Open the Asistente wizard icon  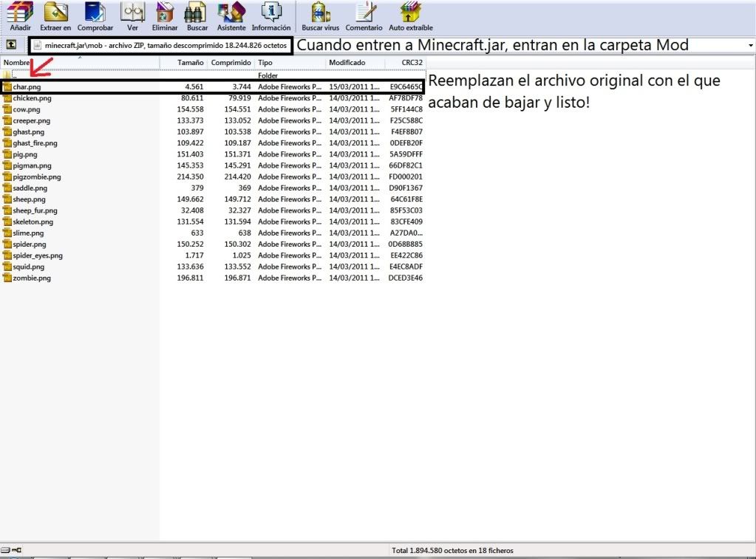click(x=231, y=16)
